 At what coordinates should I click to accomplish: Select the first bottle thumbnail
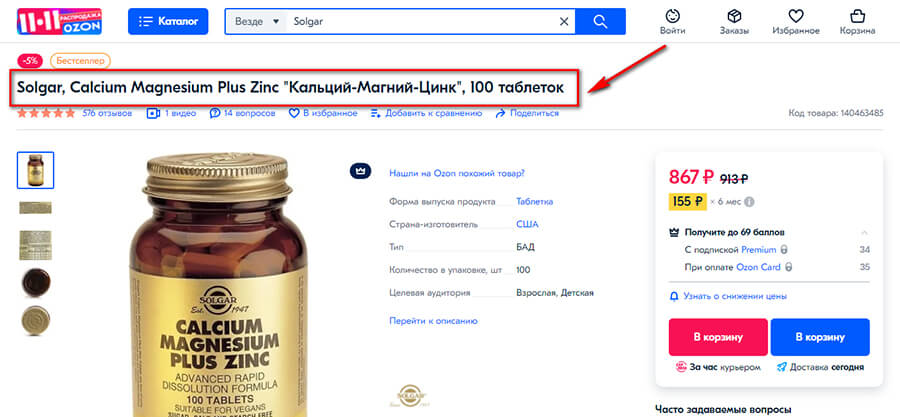(36, 170)
